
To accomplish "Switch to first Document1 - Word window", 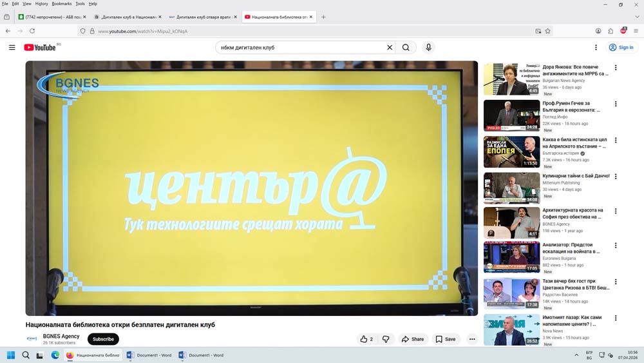I will 149,355.
